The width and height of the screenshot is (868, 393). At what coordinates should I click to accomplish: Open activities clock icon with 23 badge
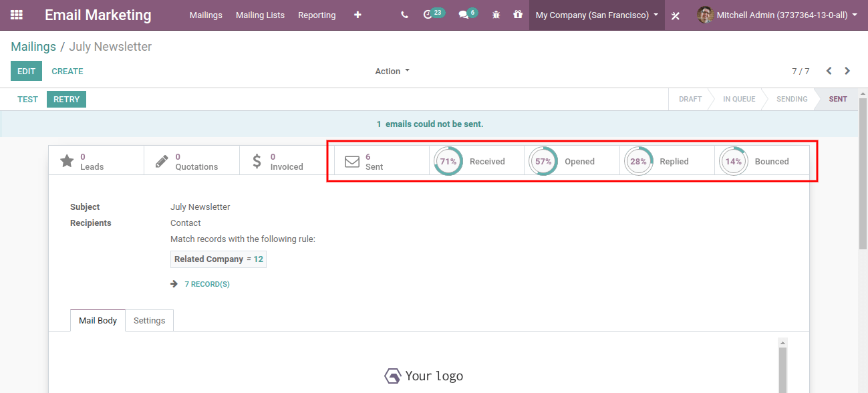(434, 14)
